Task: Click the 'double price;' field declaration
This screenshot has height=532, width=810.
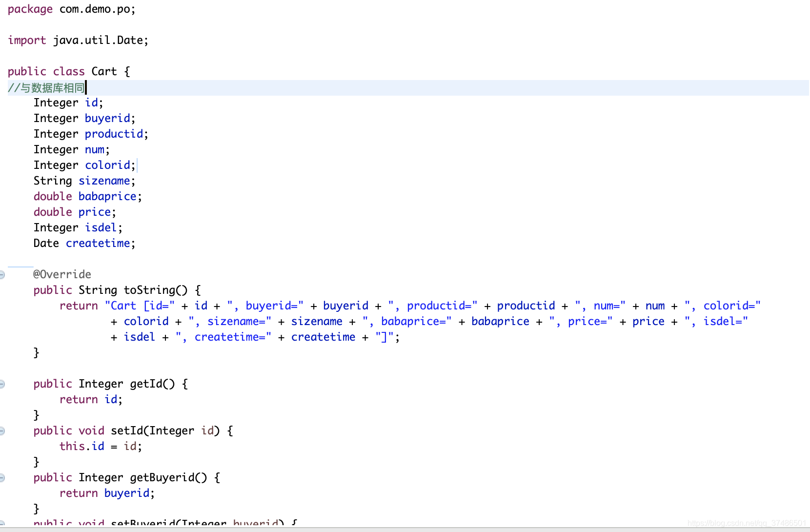Action: pos(75,212)
